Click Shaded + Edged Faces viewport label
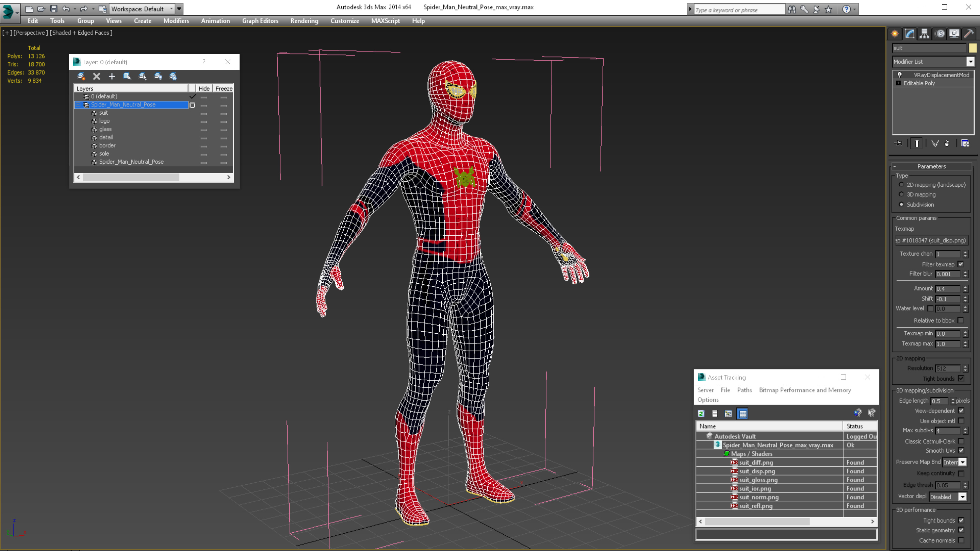This screenshot has height=551, width=980. tap(81, 33)
